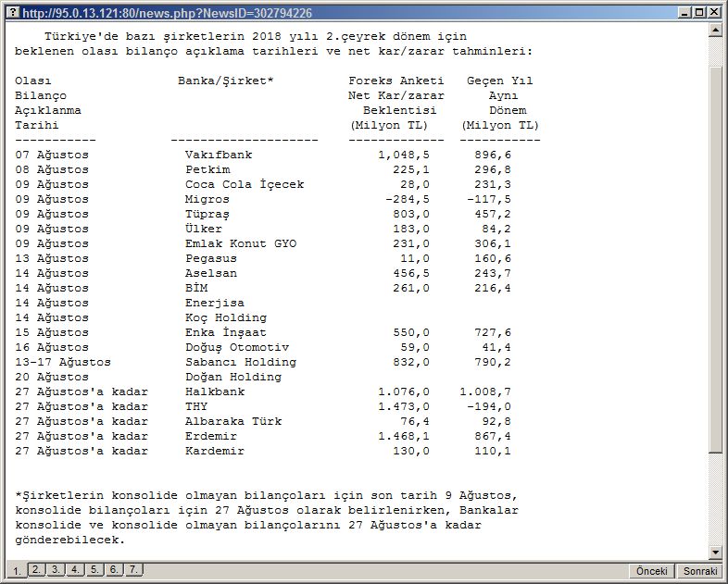Select the Enerjisa company name
Screen dimensions: 728x584
(x=215, y=303)
